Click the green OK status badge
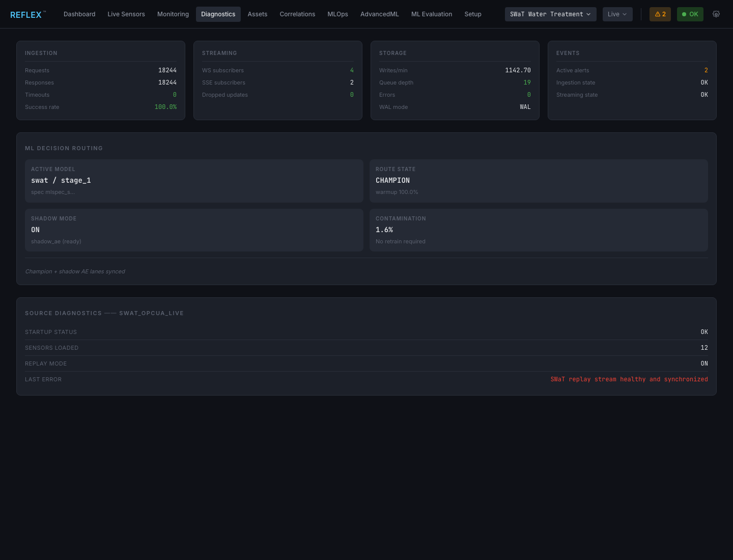 [x=690, y=14]
